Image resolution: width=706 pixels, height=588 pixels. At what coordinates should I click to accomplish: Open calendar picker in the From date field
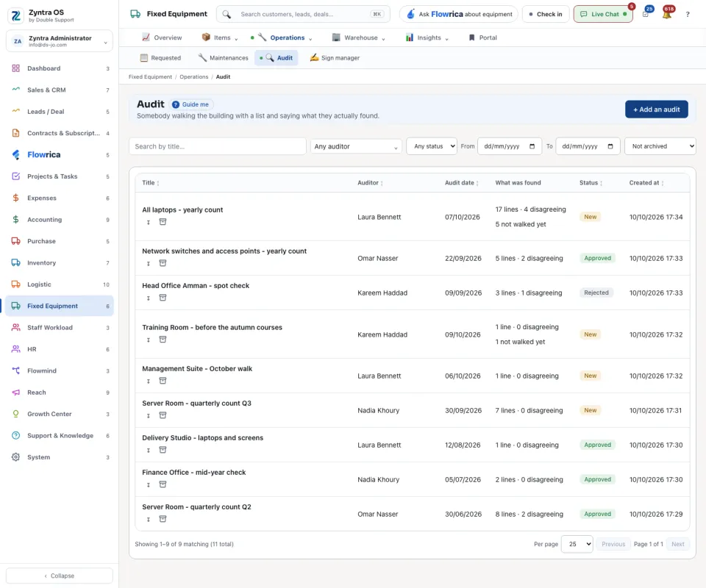click(x=532, y=146)
